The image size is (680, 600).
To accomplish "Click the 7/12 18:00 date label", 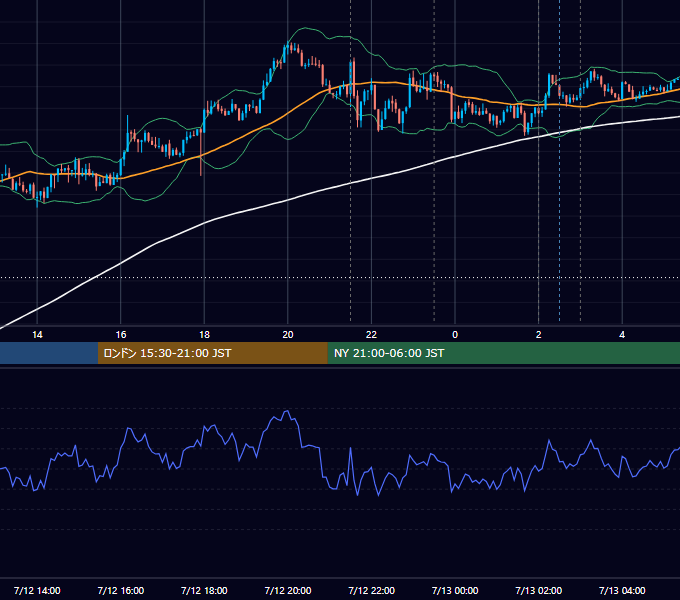I will pyautogui.click(x=204, y=590).
